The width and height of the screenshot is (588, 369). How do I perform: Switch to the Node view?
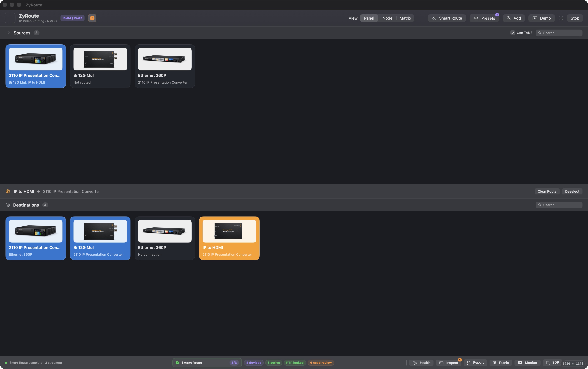387,18
